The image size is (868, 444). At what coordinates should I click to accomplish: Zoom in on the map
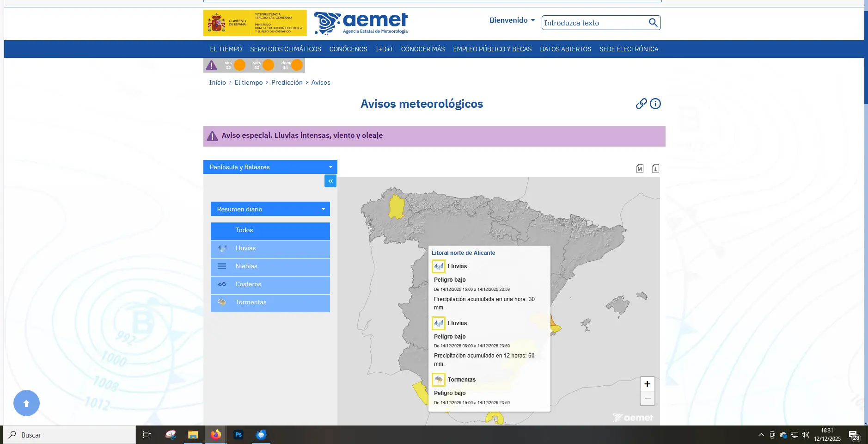647,384
